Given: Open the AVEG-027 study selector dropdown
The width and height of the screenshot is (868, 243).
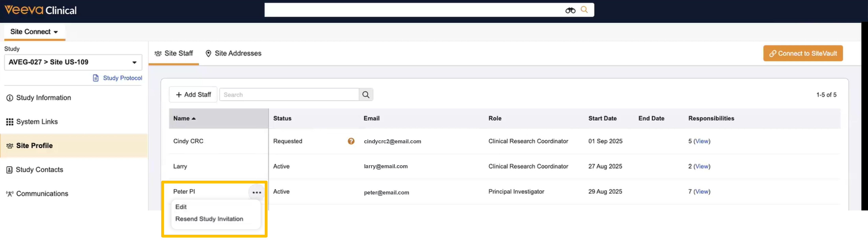Looking at the screenshot, I should (73, 62).
